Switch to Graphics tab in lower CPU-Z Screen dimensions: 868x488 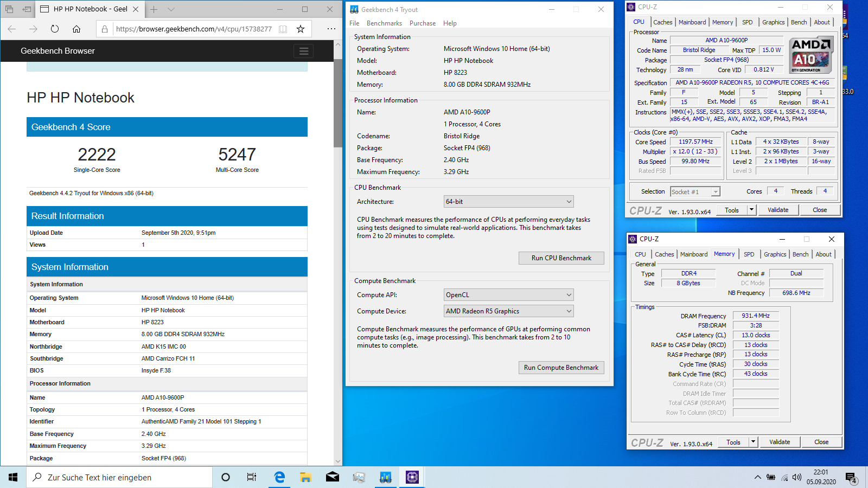point(775,254)
